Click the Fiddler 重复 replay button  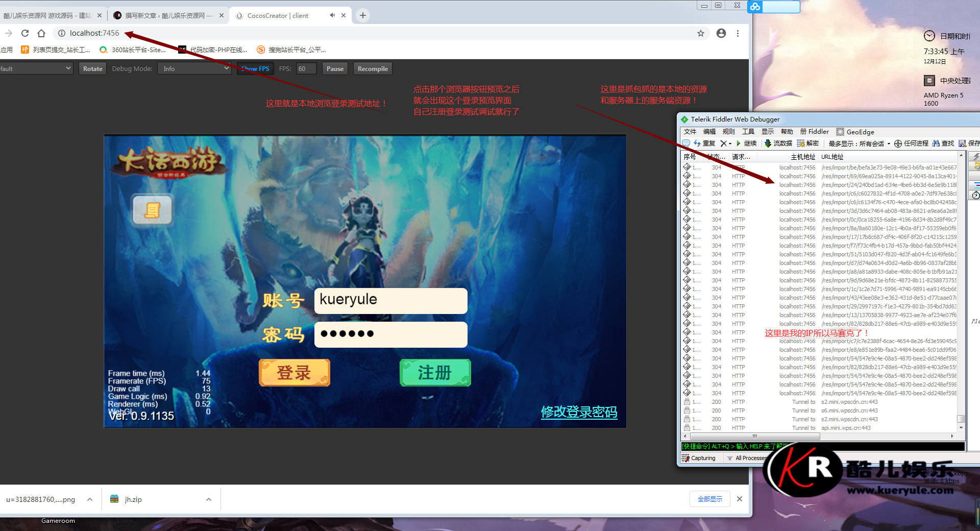[x=705, y=143]
